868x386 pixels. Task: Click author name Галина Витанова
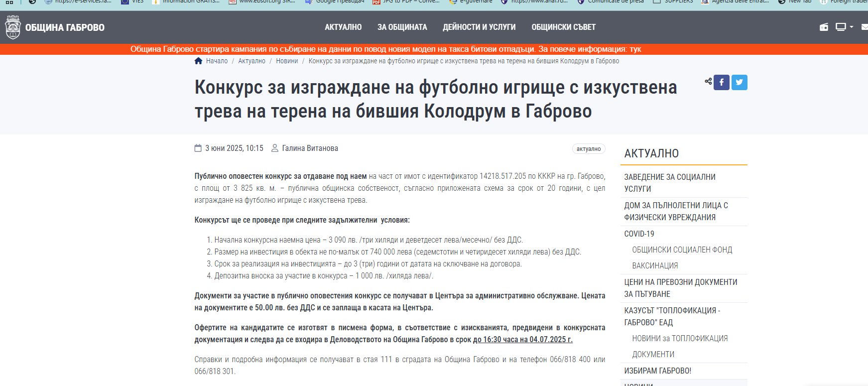[310, 148]
